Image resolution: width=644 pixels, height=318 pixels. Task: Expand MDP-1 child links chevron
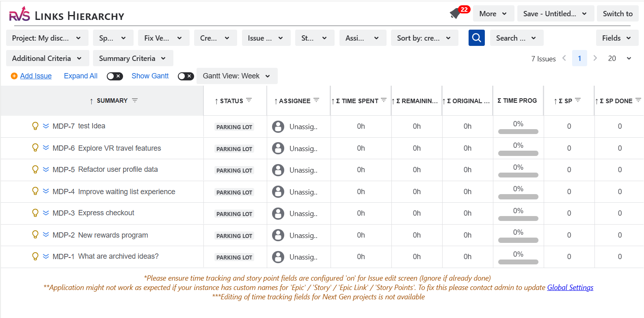46,256
